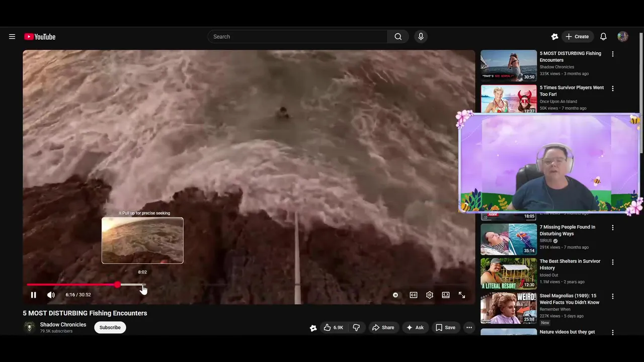The height and width of the screenshot is (362, 644).
Task: Open the account avatar menu
Action: tap(623, 37)
